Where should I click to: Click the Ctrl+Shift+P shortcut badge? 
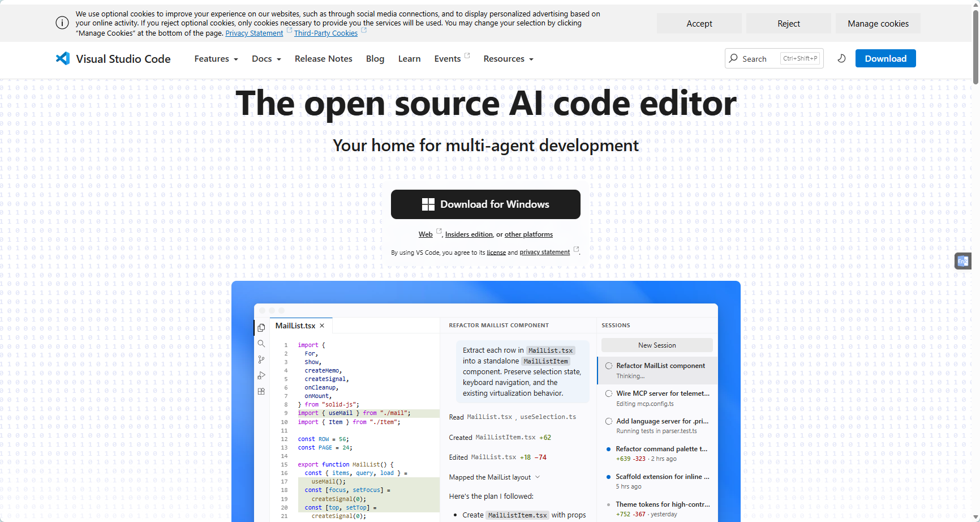[x=800, y=58]
